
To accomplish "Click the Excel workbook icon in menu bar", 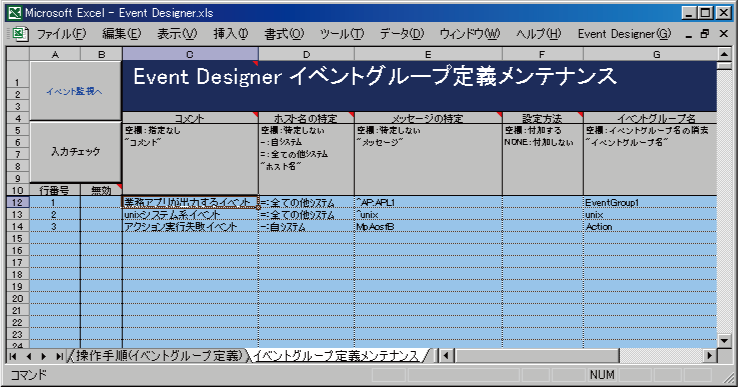I will [x=19, y=34].
